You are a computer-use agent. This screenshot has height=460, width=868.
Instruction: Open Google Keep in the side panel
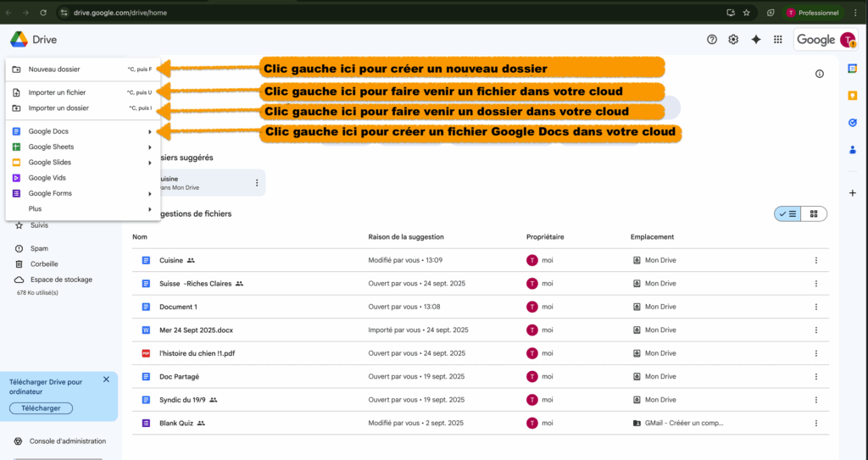pyautogui.click(x=853, y=96)
